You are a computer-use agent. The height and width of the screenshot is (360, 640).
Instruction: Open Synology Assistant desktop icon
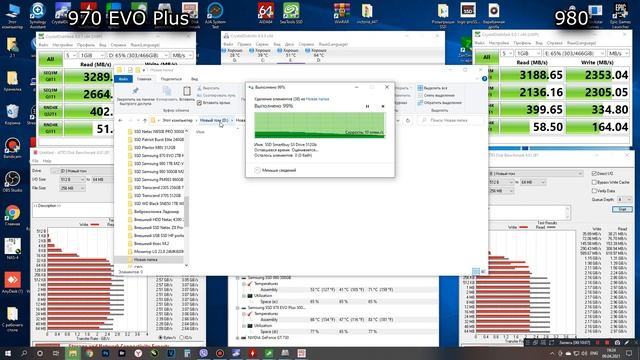point(38,16)
